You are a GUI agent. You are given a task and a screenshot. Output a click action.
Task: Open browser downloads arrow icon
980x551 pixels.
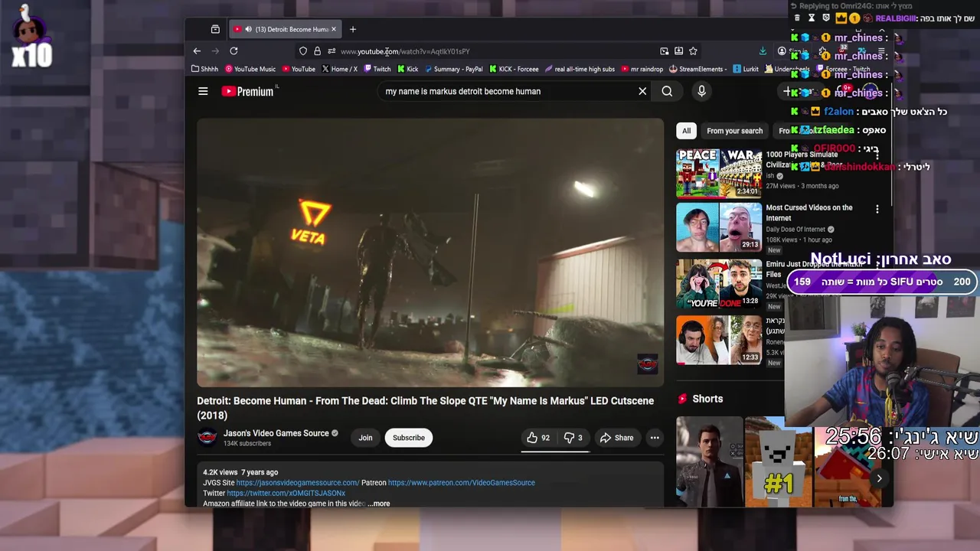tap(763, 51)
